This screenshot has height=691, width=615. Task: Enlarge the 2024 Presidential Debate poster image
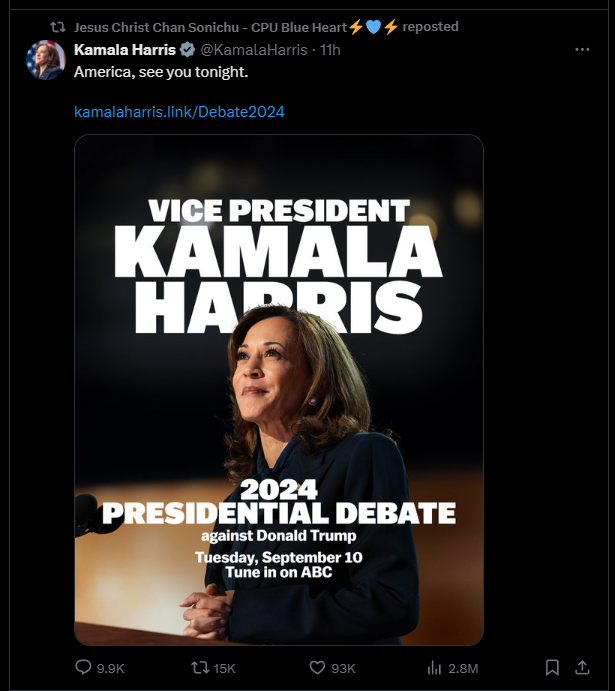[x=279, y=390]
